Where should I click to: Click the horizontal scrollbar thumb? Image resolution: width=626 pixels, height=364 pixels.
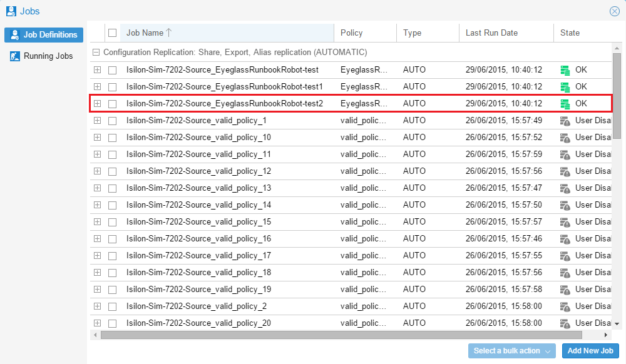341,335
